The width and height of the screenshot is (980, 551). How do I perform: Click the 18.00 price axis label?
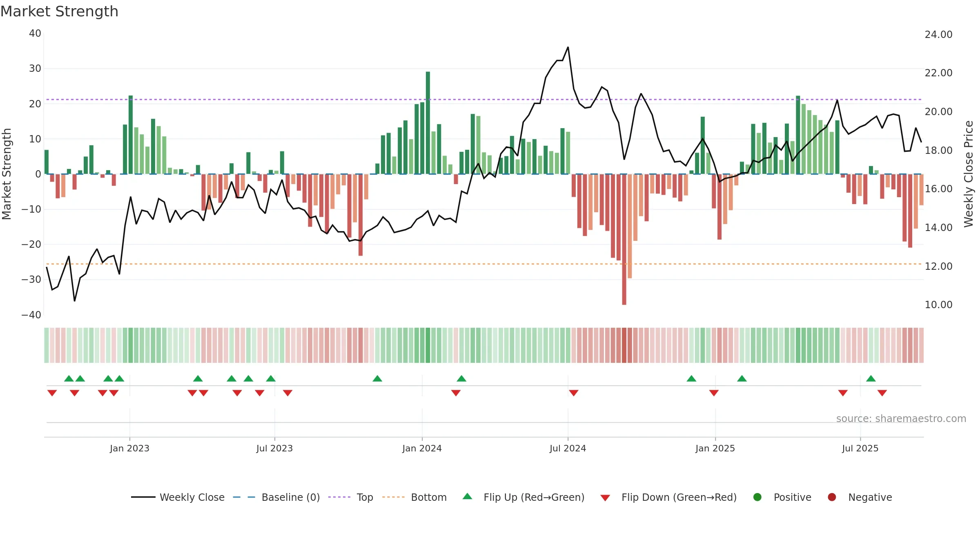tap(938, 151)
